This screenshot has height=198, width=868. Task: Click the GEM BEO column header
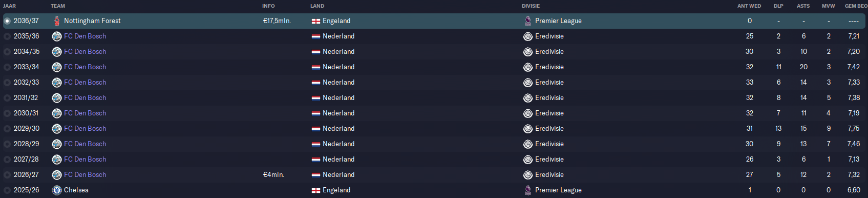856,6
